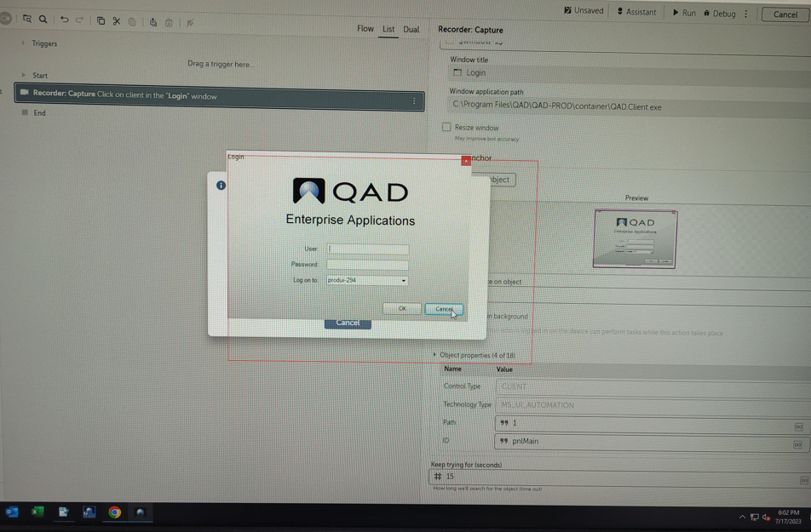Viewport: 811px width, 532px height.
Task: Click the captured Login preview thumbnail
Action: (x=636, y=238)
